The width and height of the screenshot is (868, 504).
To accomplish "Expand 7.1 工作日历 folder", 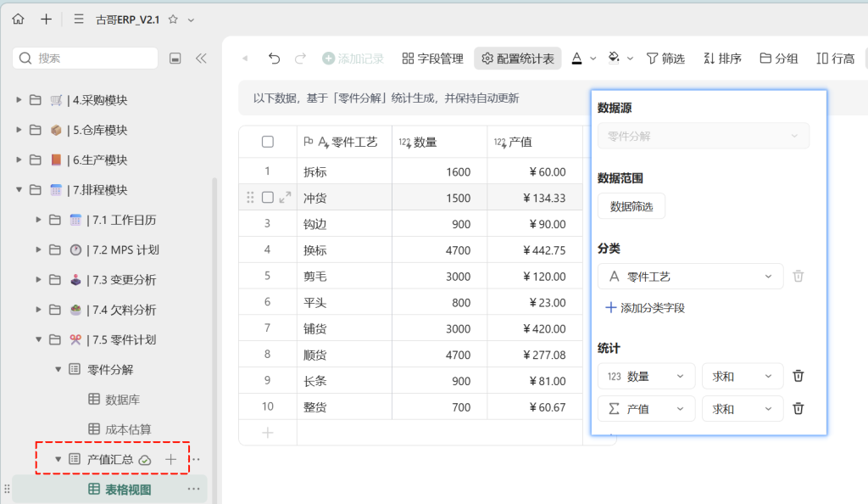I will tap(38, 219).
